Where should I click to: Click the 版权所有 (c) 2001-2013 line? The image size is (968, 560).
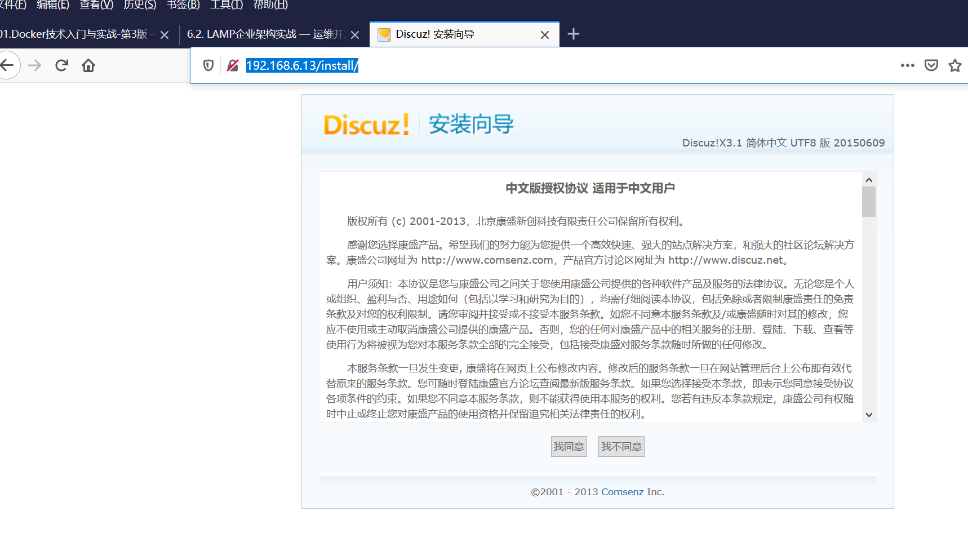coord(516,221)
